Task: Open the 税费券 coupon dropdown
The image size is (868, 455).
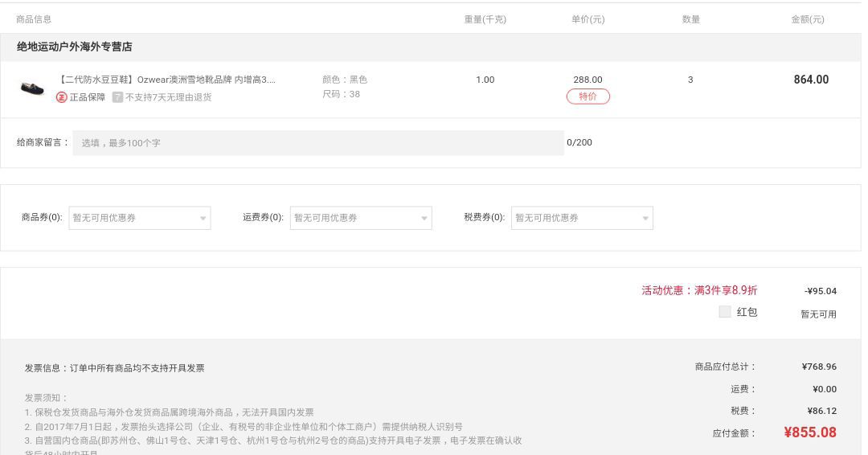Action: tap(583, 218)
